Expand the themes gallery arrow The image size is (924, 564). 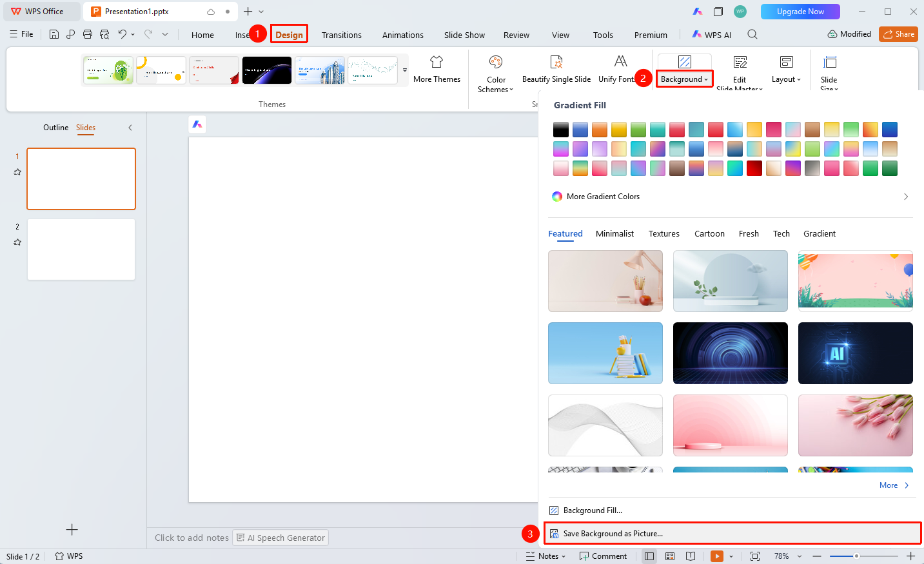click(x=405, y=70)
